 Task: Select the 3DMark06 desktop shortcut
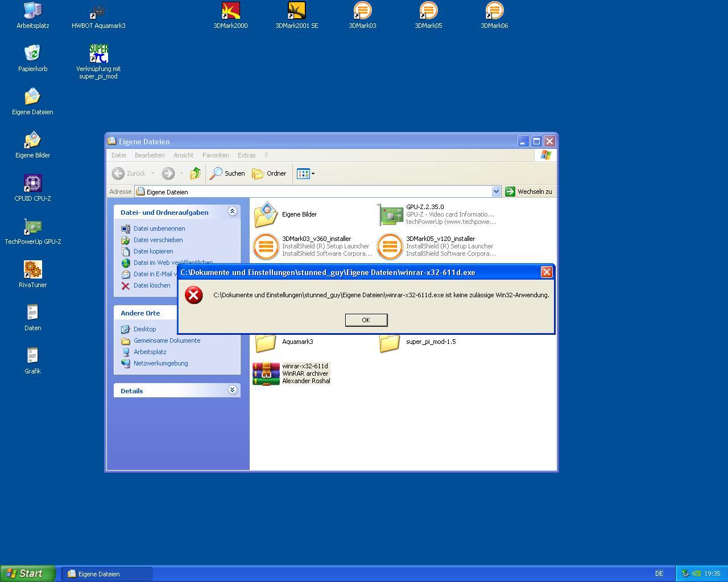tap(494, 15)
